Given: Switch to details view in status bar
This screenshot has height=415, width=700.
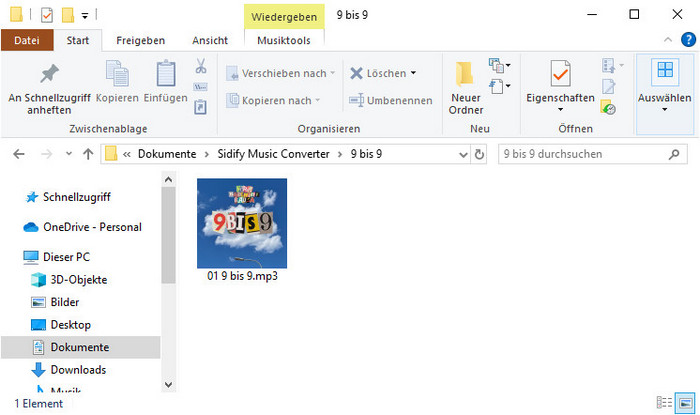Looking at the screenshot, I should (664, 403).
